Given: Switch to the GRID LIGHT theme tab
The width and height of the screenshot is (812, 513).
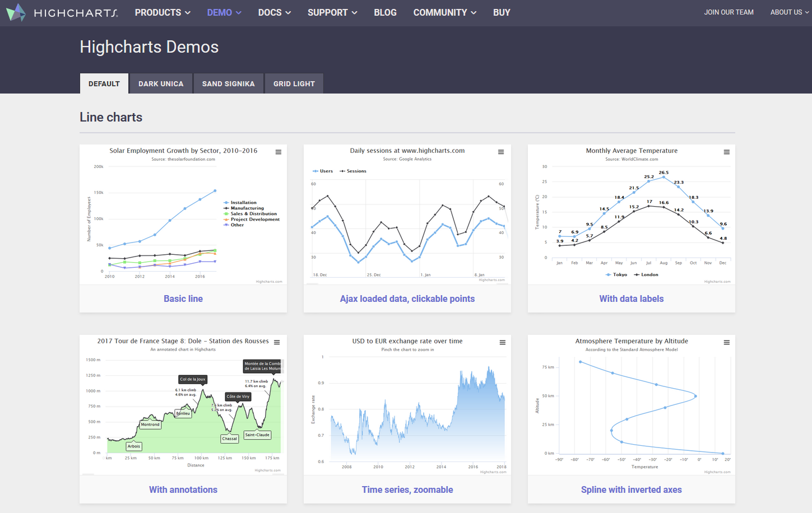Looking at the screenshot, I should (294, 83).
